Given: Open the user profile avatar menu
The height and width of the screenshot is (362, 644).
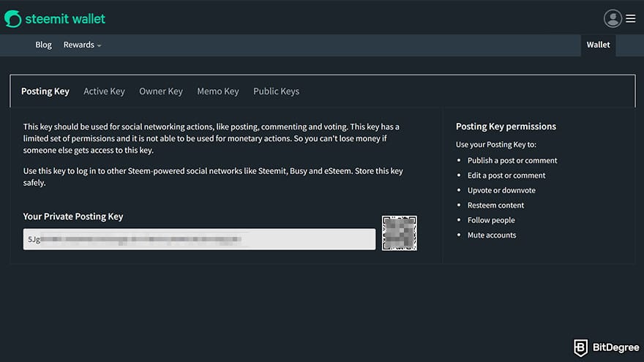Looking at the screenshot, I should click(x=613, y=18).
